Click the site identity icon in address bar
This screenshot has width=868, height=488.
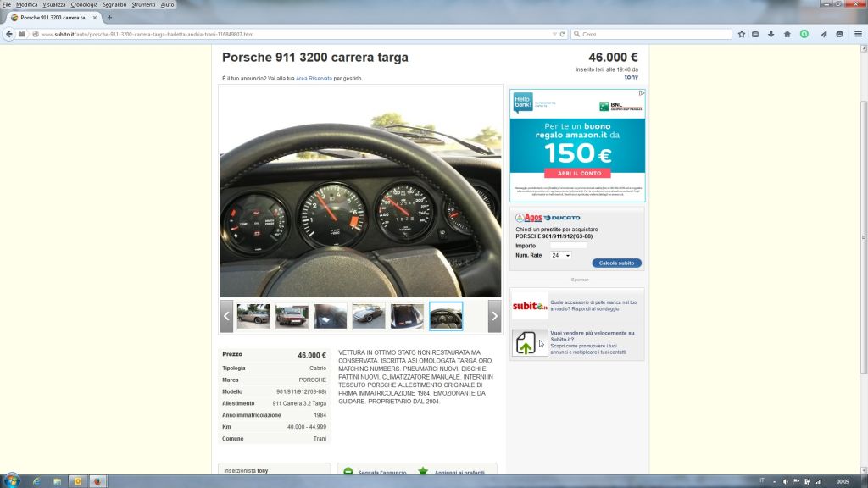tap(36, 34)
